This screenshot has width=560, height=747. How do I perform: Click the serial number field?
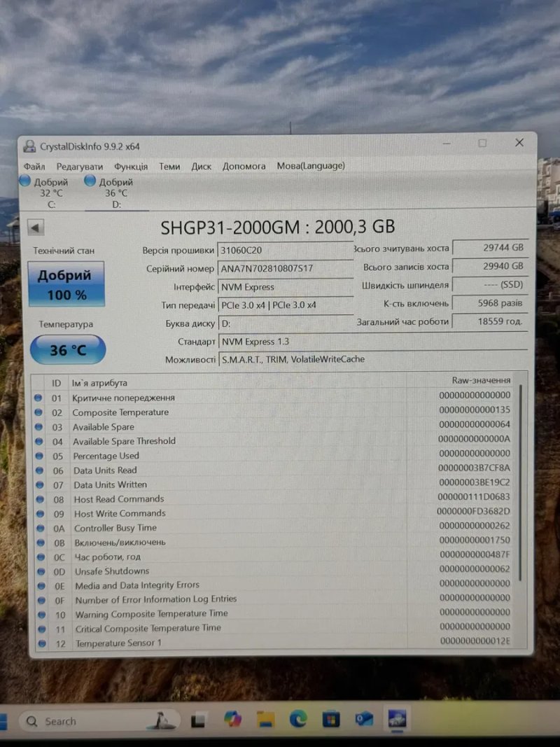[285, 268]
